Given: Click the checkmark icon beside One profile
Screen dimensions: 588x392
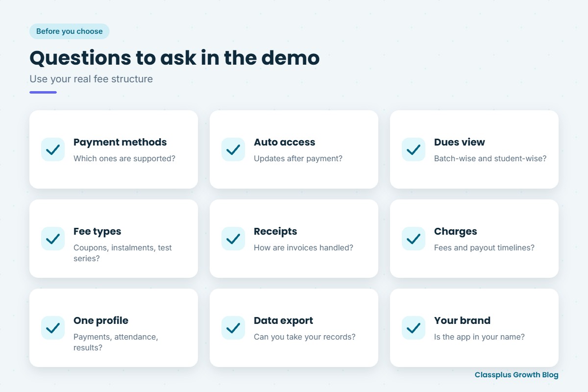Looking at the screenshot, I should pos(53,328).
